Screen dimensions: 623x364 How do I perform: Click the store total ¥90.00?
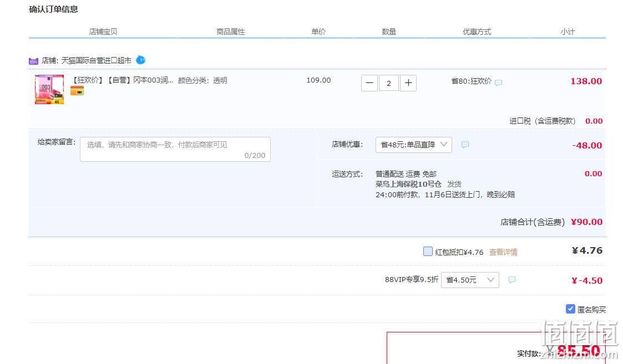(x=586, y=222)
